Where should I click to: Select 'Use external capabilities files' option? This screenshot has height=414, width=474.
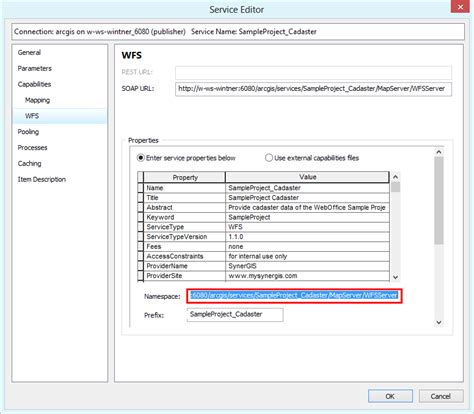[x=269, y=158]
